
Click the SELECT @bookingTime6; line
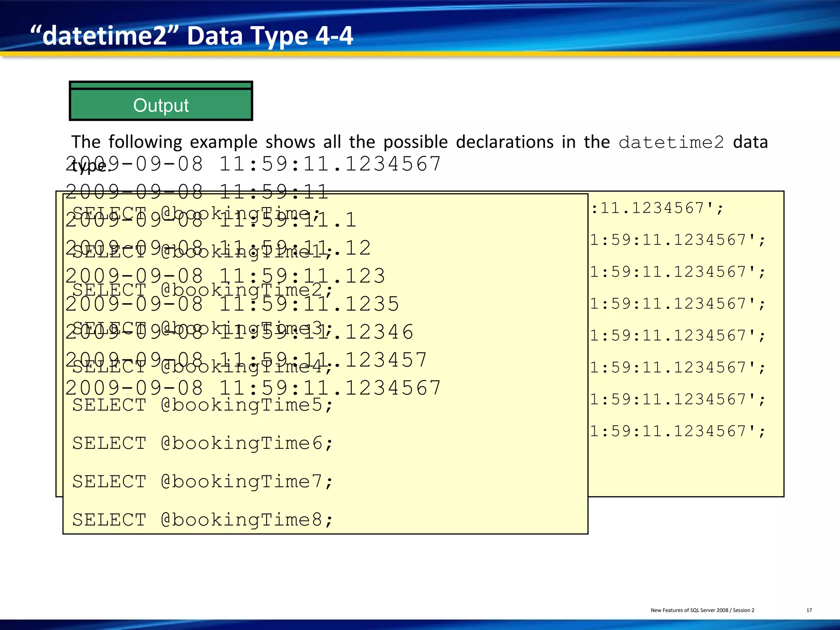(203, 443)
